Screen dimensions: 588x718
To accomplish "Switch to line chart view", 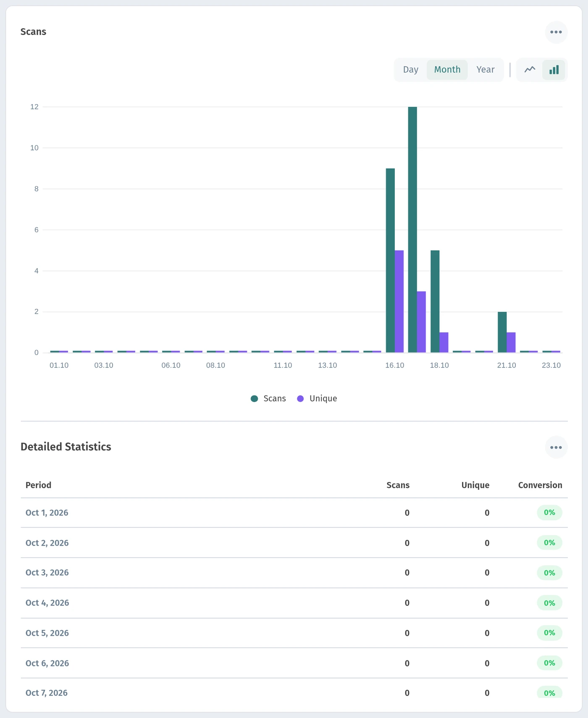I will pyautogui.click(x=530, y=70).
